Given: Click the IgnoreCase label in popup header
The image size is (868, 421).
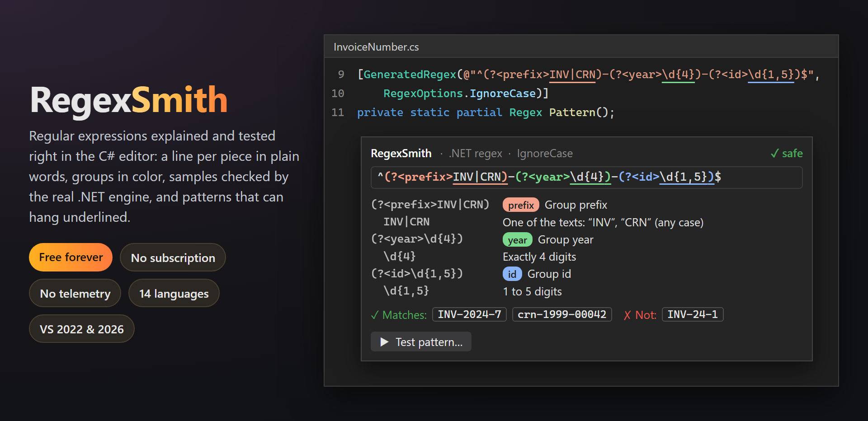Looking at the screenshot, I should coord(545,154).
